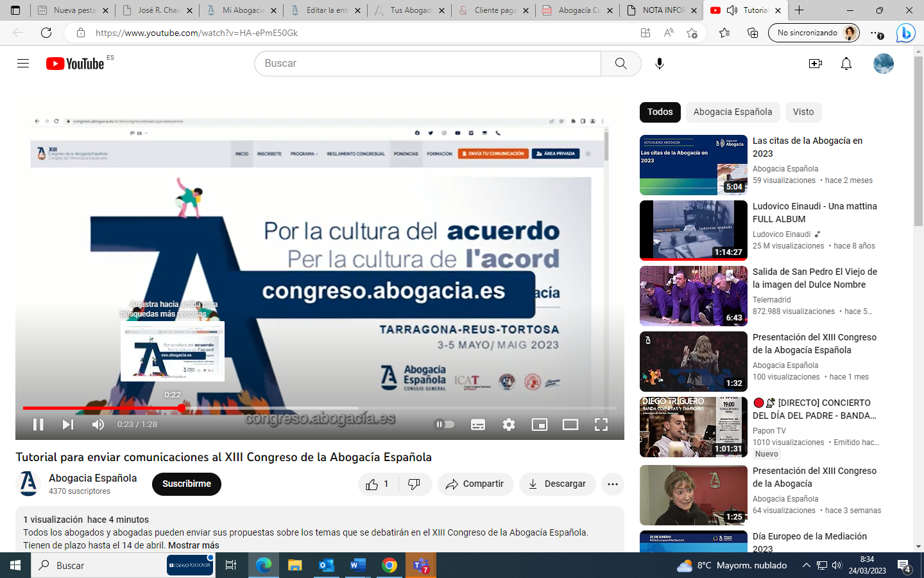Enable theater mode view
The width and height of the screenshot is (924, 578).
pyautogui.click(x=570, y=425)
